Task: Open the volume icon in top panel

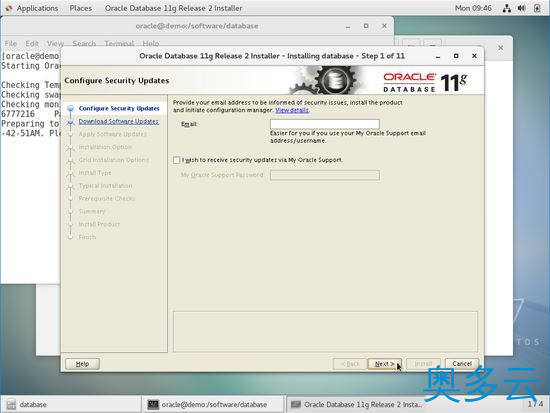Action: (x=522, y=8)
